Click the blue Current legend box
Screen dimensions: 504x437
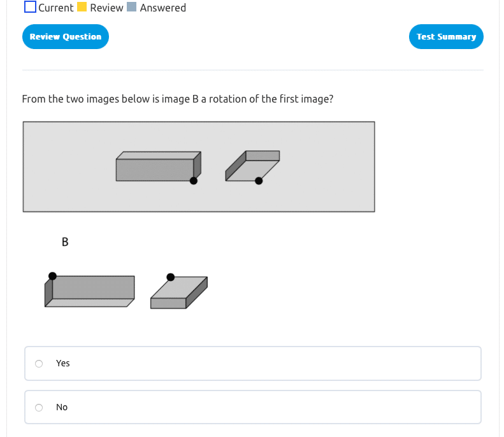pyautogui.click(x=30, y=8)
